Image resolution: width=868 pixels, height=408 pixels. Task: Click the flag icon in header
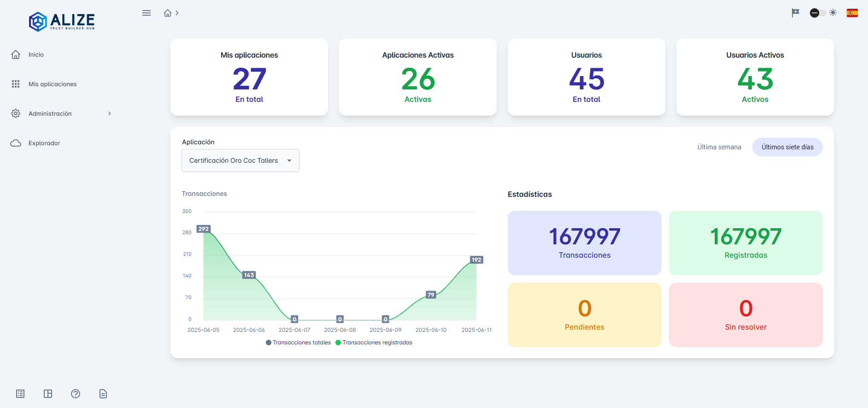[795, 13]
